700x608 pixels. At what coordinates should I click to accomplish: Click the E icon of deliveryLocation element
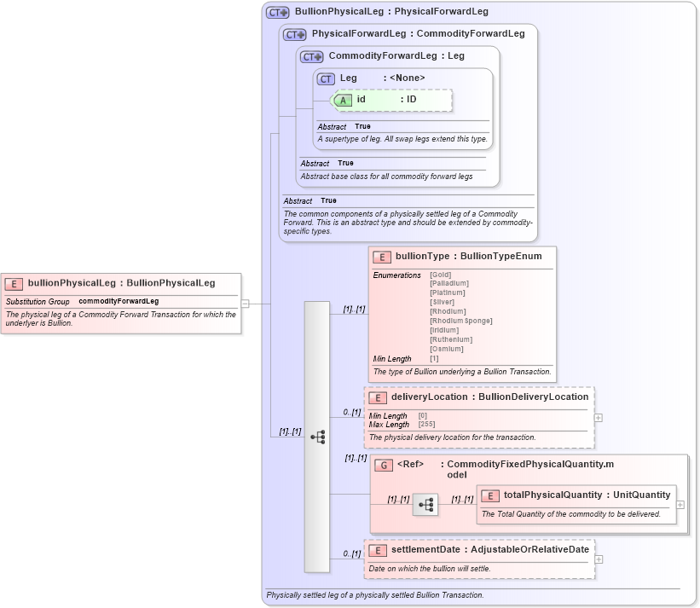pyautogui.click(x=378, y=397)
